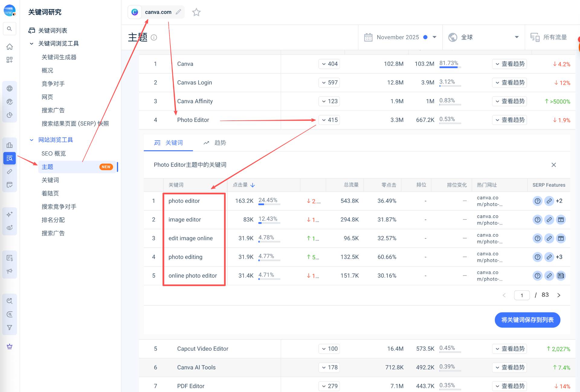Sort by 总流量 column header
Screen dimensions: 580x392
(351, 185)
